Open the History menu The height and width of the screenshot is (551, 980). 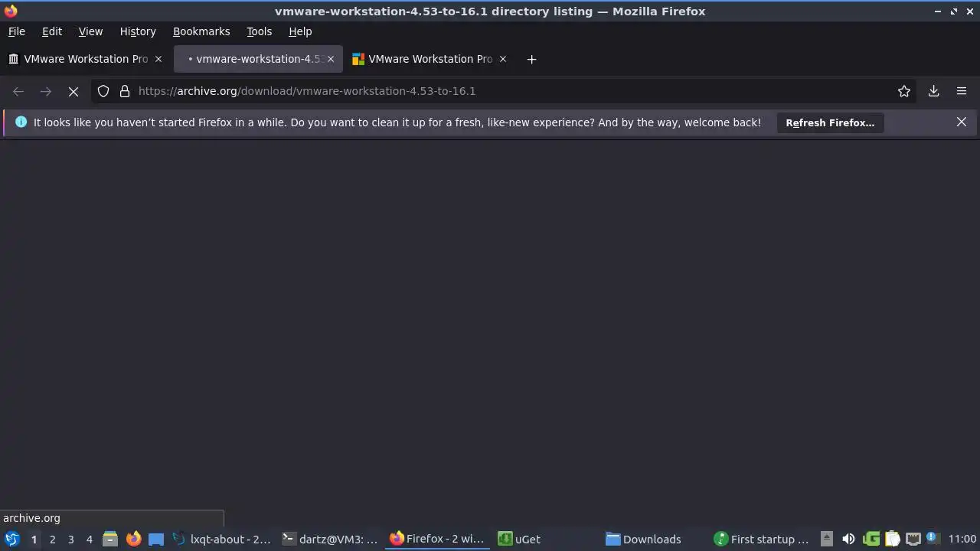click(x=138, y=31)
